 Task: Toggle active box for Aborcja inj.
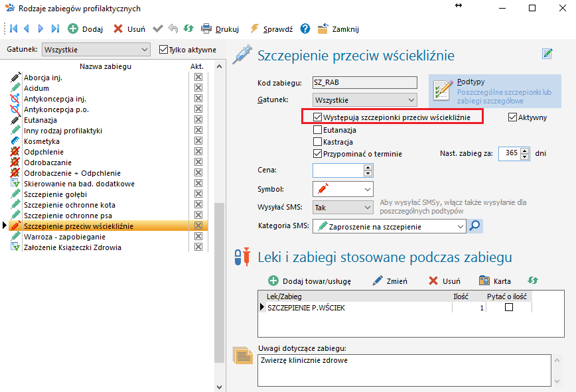198,77
